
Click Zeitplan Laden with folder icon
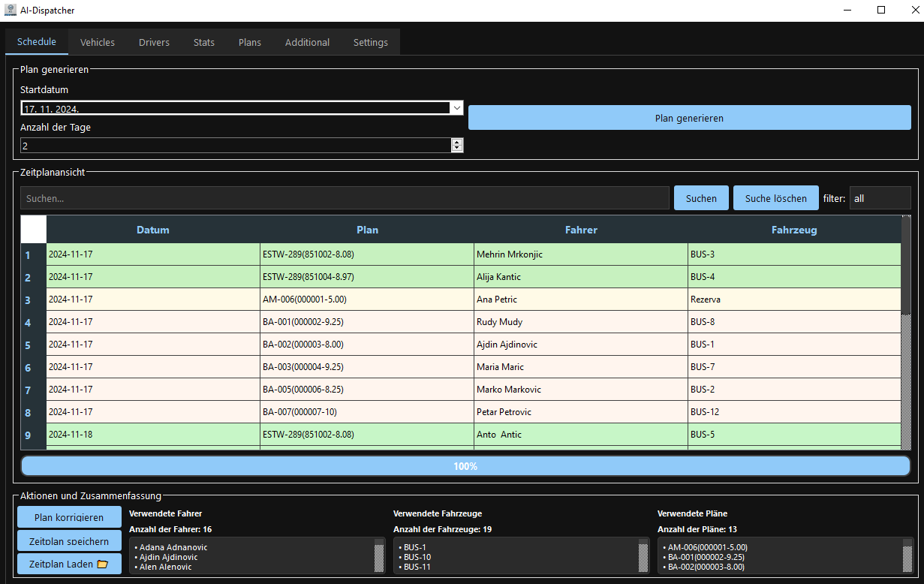(x=69, y=564)
